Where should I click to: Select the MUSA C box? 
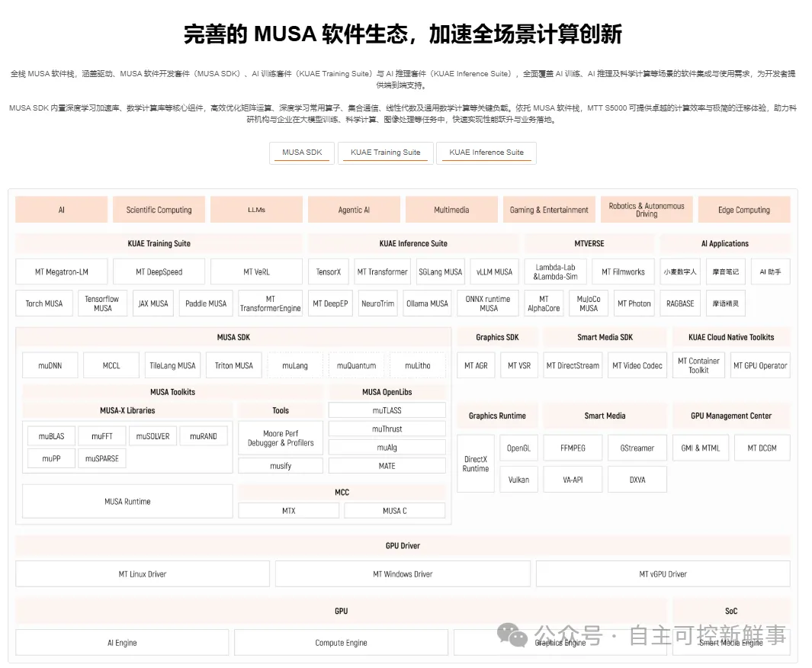click(395, 511)
